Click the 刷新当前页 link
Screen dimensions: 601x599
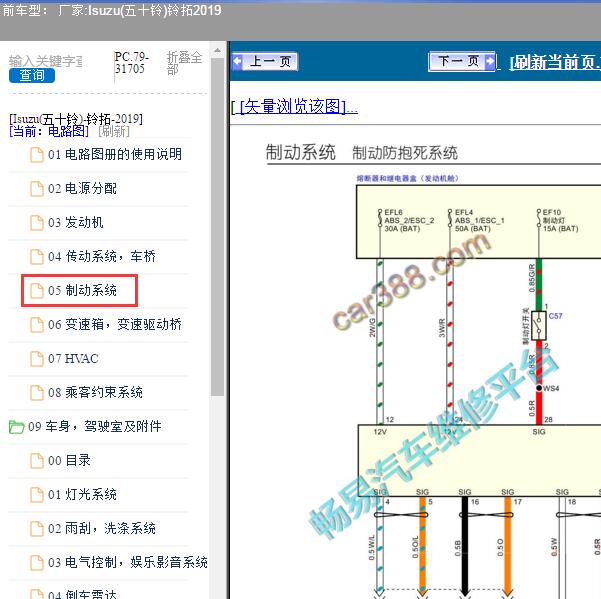[x=555, y=62]
